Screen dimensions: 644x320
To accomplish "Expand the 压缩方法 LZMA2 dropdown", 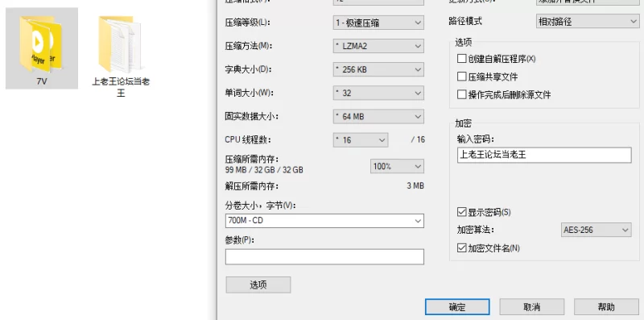I will pos(378,46).
